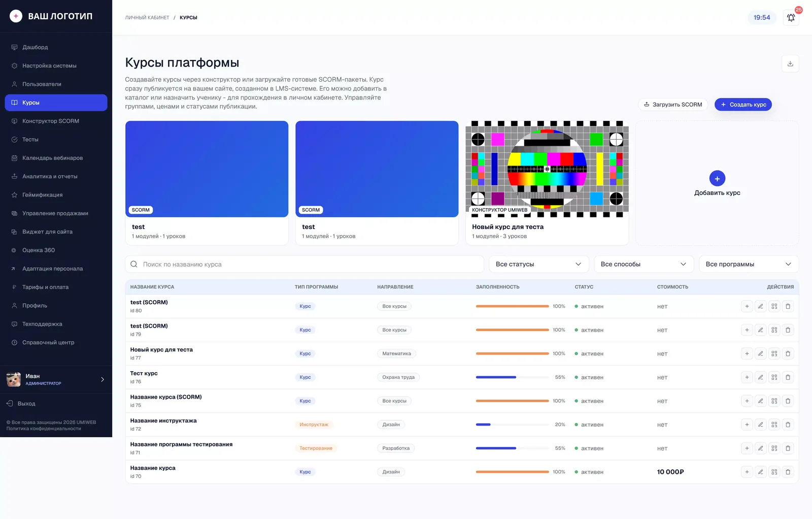Viewport: 812px width, 519px height.
Task: Open the notifications bell icon
Action: [x=791, y=18]
